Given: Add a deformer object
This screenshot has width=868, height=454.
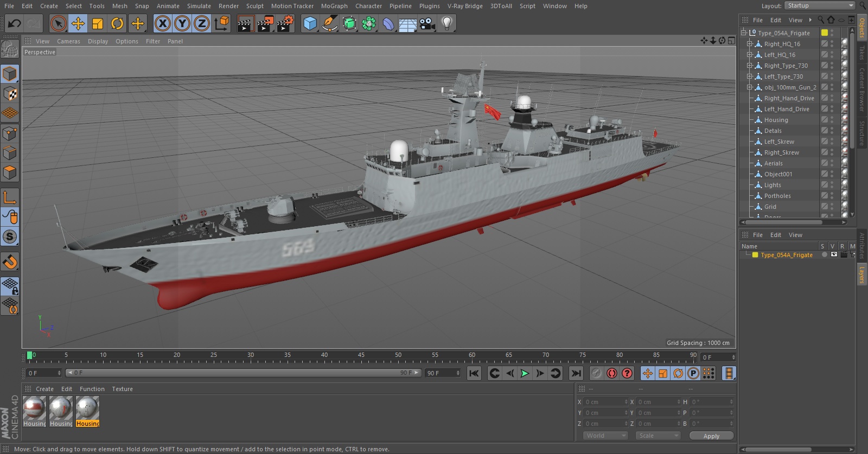Looking at the screenshot, I should tap(388, 23).
